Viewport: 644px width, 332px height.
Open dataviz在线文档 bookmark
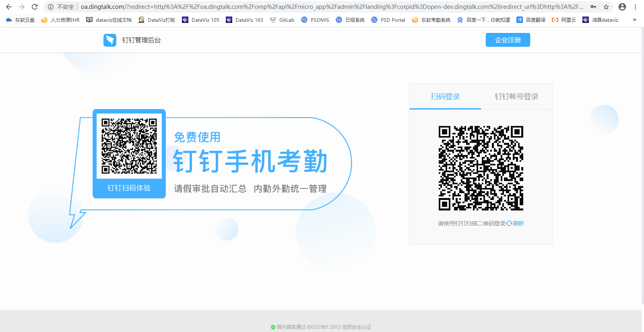coord(109,20)
